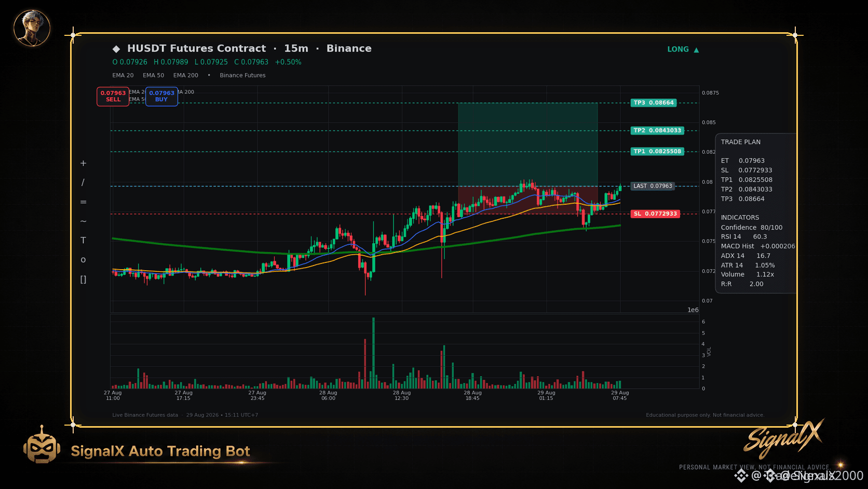Click the LONG up-arrow indicator
868x489 pixels.
[683, 49]
